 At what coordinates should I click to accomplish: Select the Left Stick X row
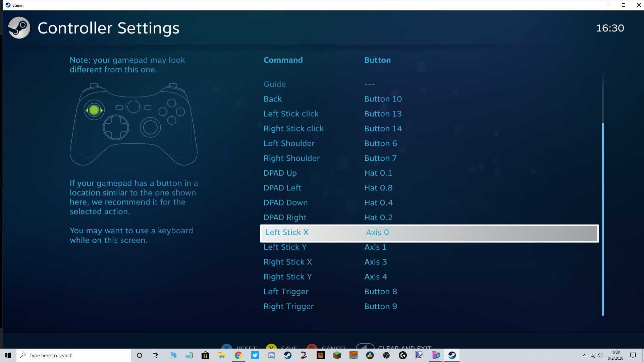pos(369,233)
